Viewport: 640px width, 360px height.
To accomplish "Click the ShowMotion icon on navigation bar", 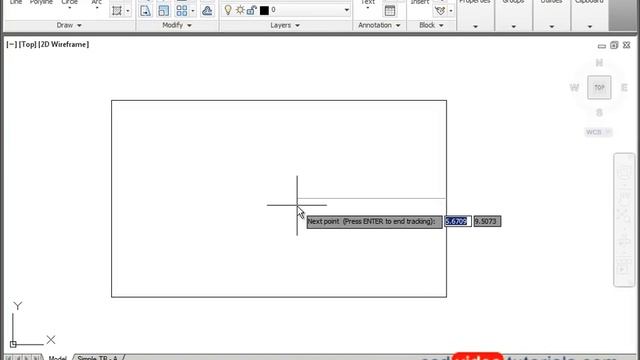I will pyautogui.click(x=624, y=267).
